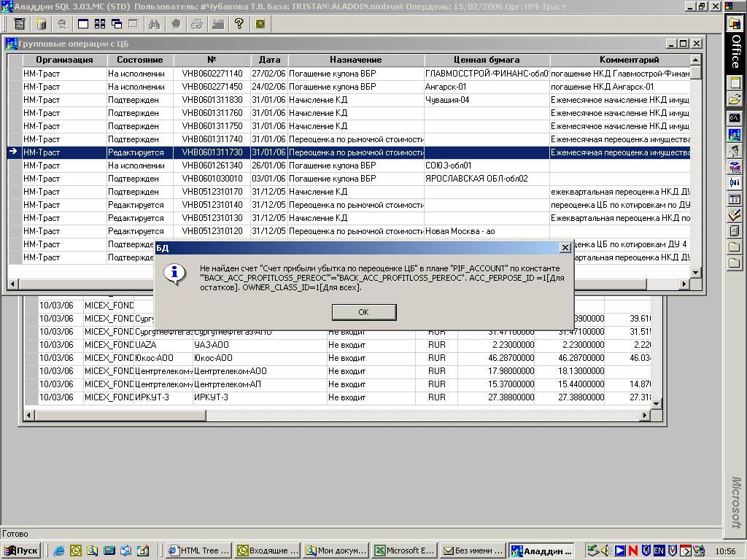
Task: Click the open folder icon in Office bar
Action: coord(735,99)
